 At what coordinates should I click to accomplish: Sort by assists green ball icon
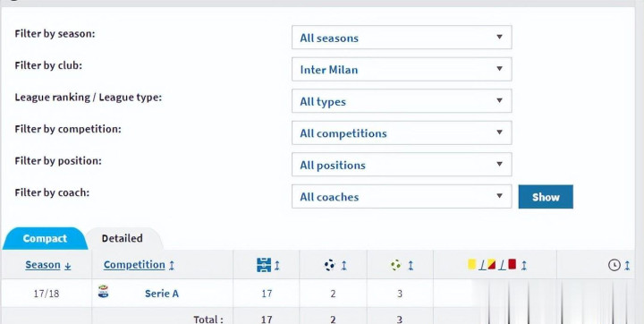point(396,265)
